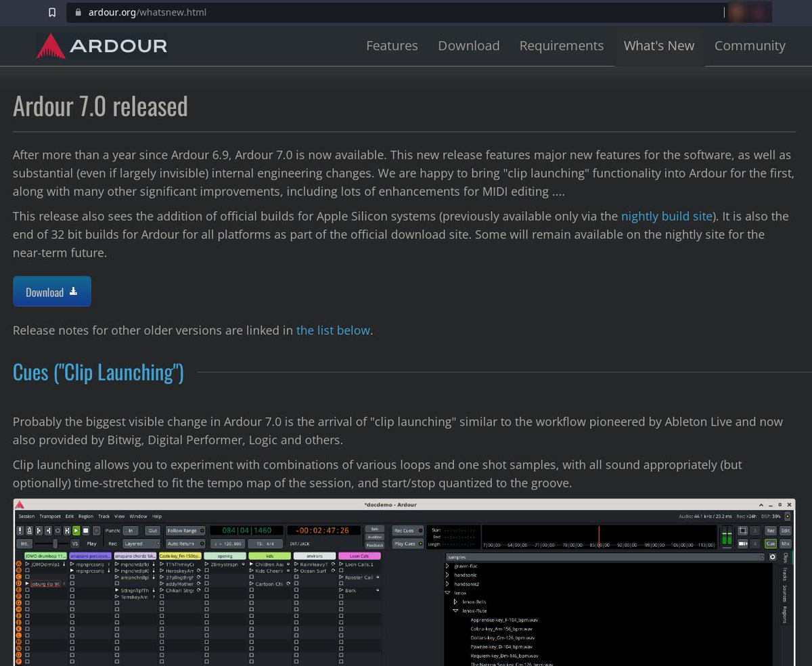
Task: Click the video camera icon left of Cue
Action: point(742,543)
